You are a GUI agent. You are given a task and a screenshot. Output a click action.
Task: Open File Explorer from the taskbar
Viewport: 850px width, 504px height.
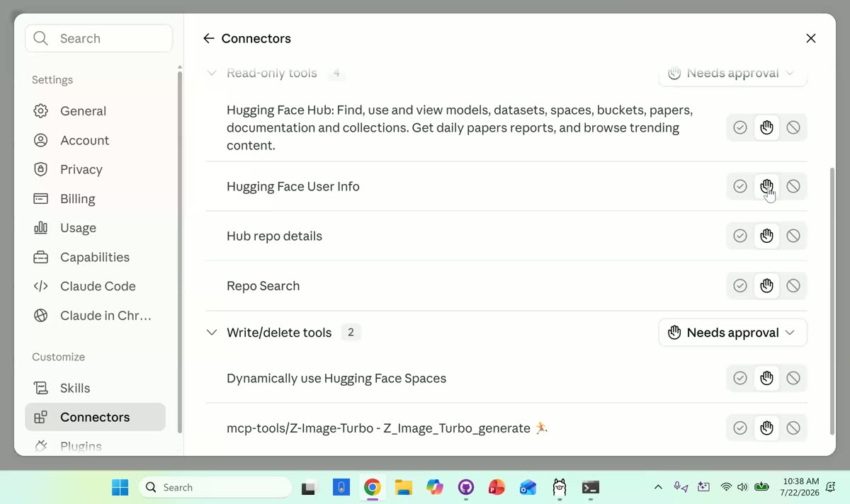click(404, 487)
